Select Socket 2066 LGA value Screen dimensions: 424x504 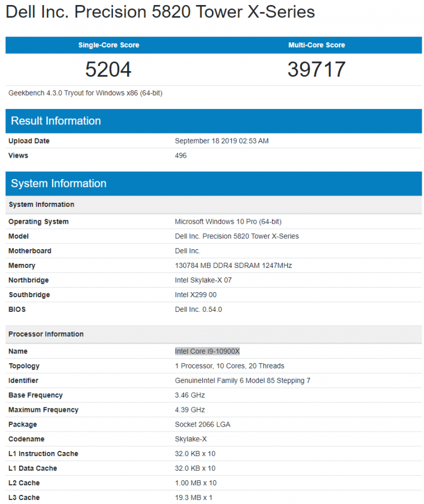point(202,424)
